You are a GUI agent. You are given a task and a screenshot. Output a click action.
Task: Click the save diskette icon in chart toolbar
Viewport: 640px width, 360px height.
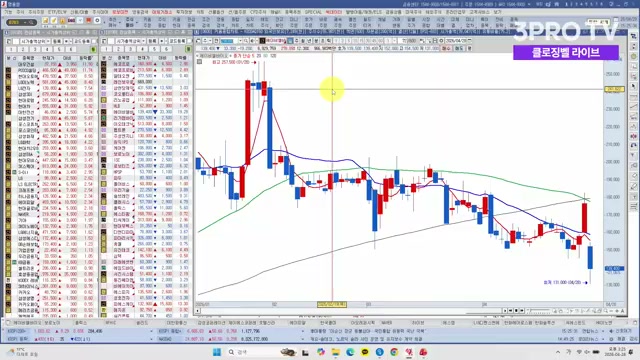(x=435, y=41)
